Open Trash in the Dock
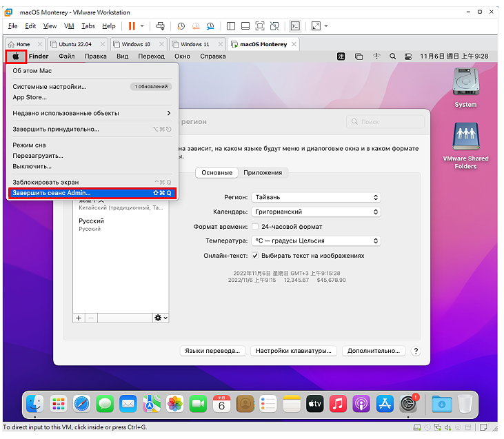This screenshot has width=504, height=439. (x=465, y=403)
